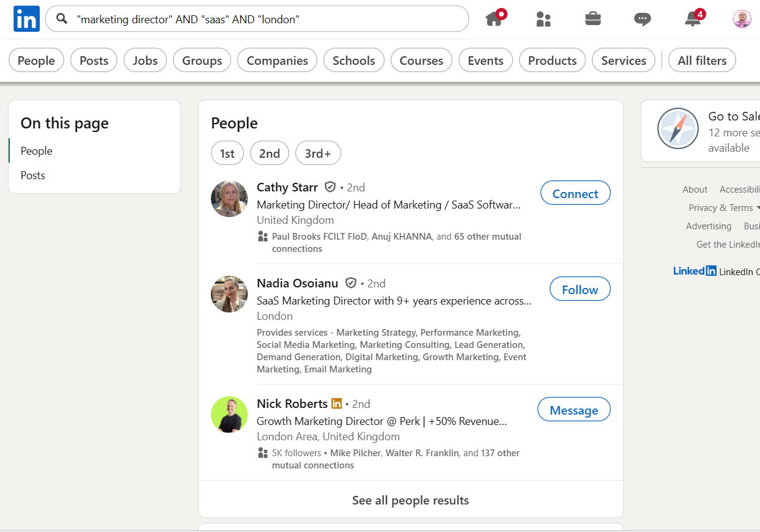The width and height of the screenshot is (760, 532).
Task: Open Notifications bell icon
Action: tap(693, 18)
